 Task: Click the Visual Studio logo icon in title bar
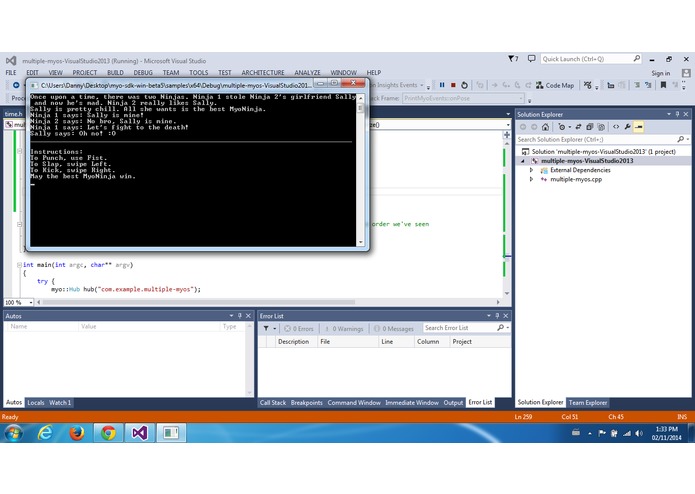pos(12,61)
